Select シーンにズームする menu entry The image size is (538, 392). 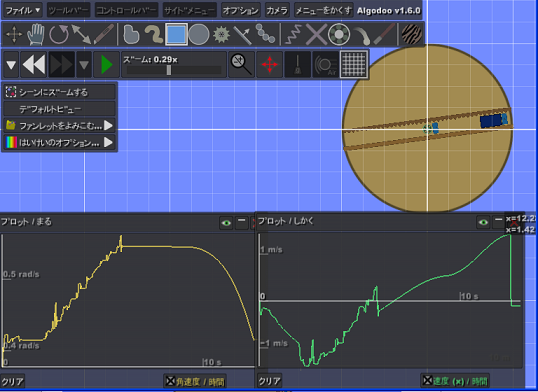tap(59, 92)
